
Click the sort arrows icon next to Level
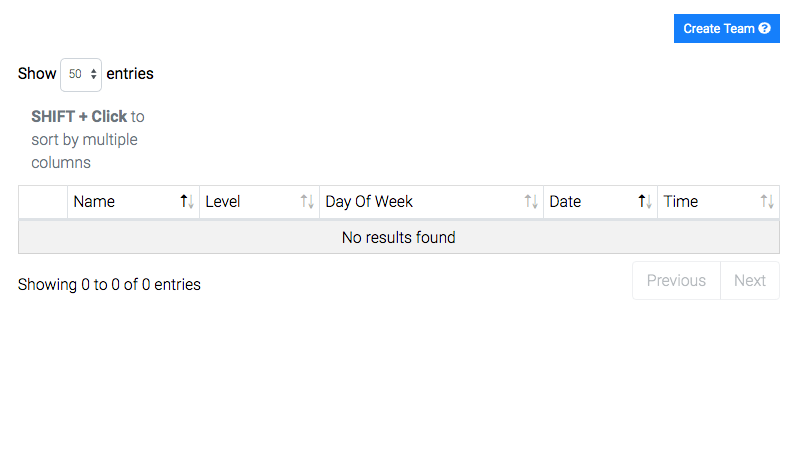coord(307,202)
